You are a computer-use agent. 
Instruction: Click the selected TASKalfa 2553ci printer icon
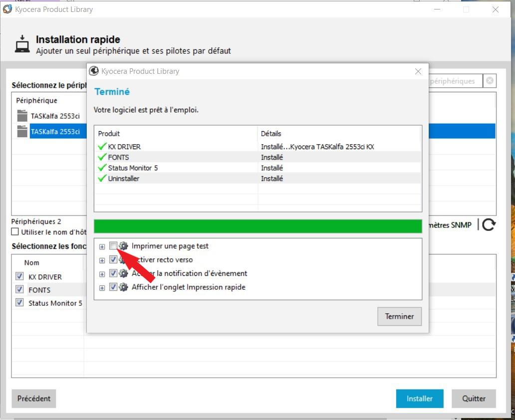coord(22,132)
